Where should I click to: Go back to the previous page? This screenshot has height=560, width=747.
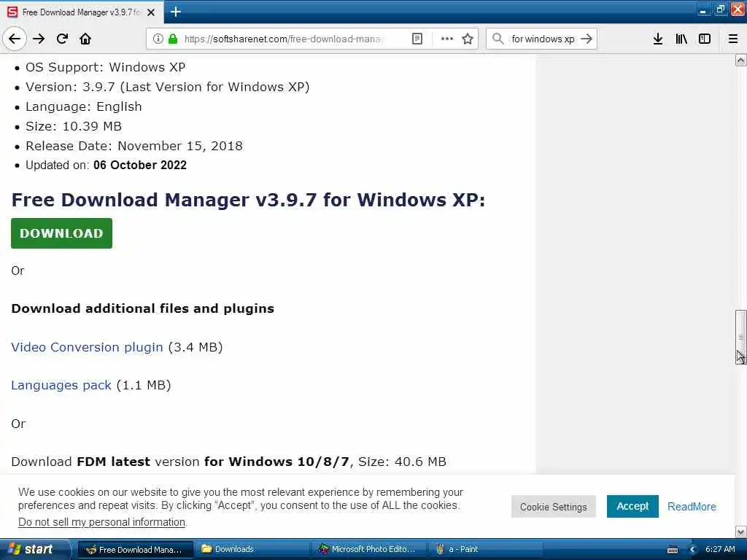point(15,39)
